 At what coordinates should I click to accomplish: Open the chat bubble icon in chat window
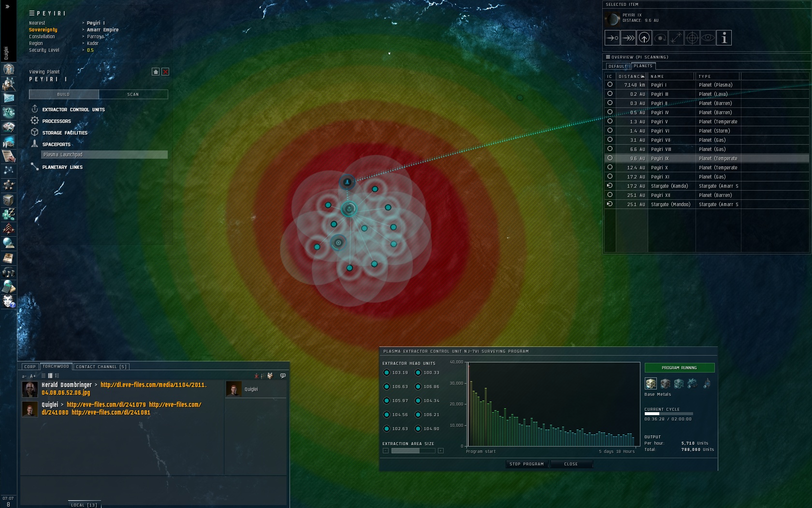point(283,375)
